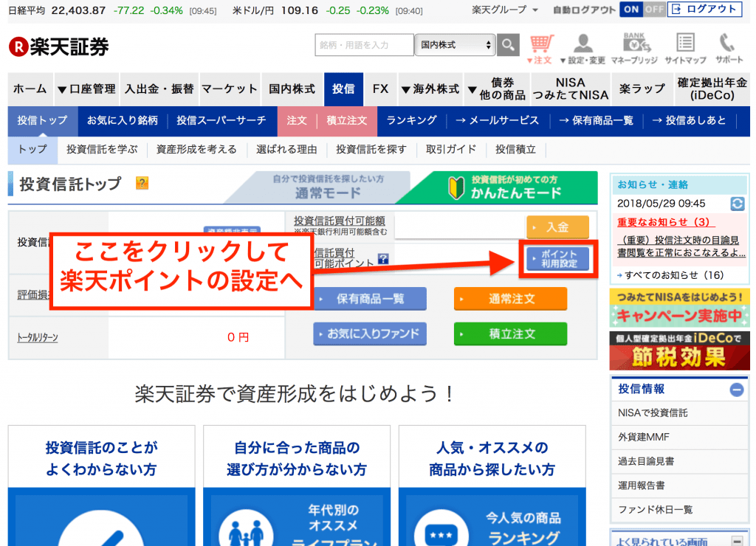Select 投信トップ in the blue submenu
Screen dimensions: 756x546
pyautogui.click(x=42, y=120)
